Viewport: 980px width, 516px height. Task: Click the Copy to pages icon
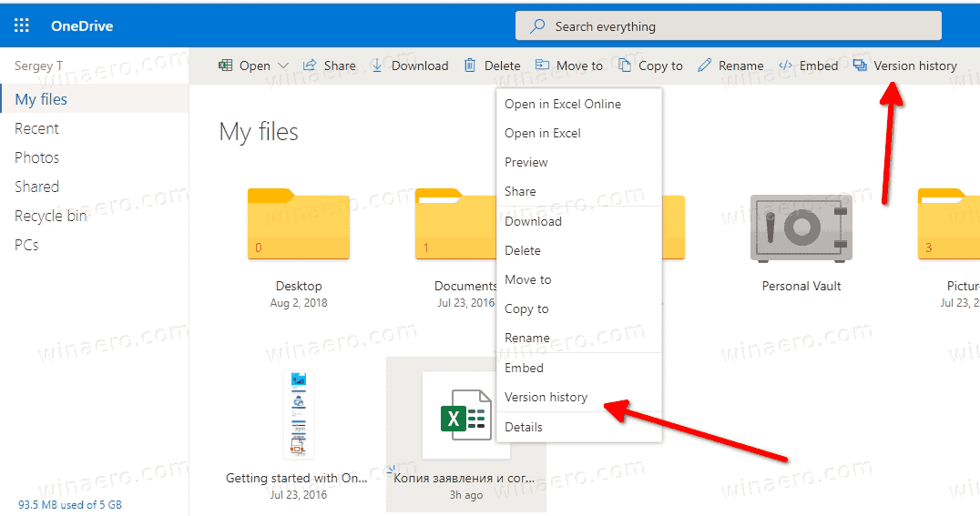tap(625, 65)
